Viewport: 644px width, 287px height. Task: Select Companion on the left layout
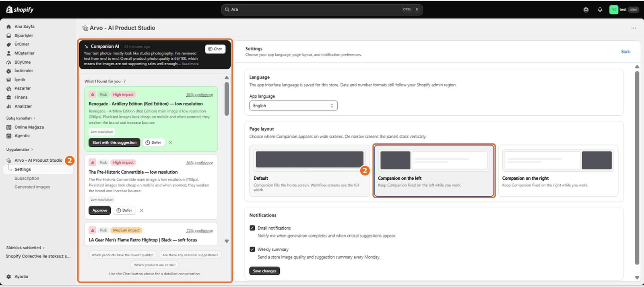[x=434, y=171]
